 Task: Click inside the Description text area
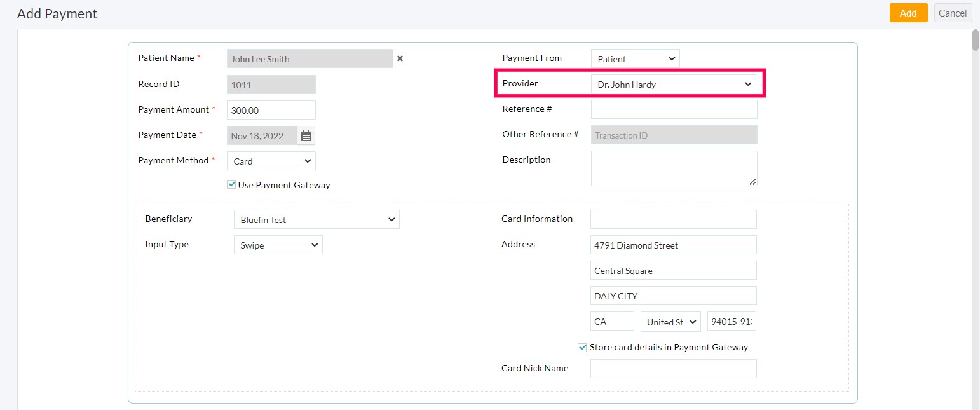point(674,168)
